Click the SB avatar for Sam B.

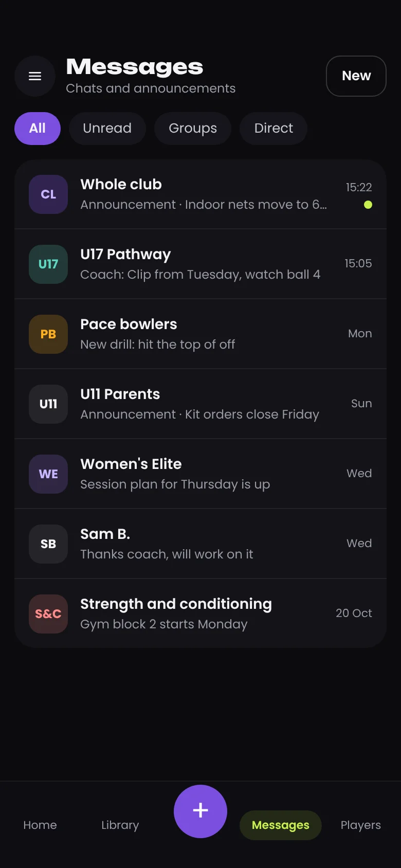pyautogui.click(x=48, y=544)
